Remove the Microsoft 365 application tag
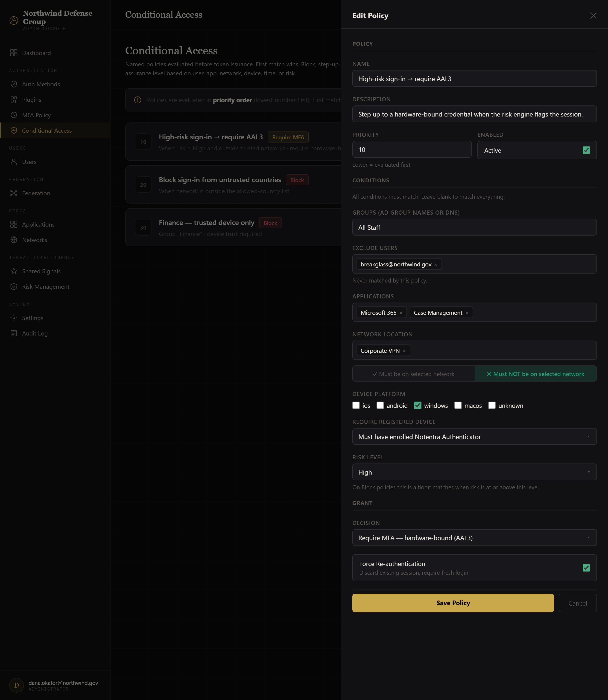 point(401,313)
